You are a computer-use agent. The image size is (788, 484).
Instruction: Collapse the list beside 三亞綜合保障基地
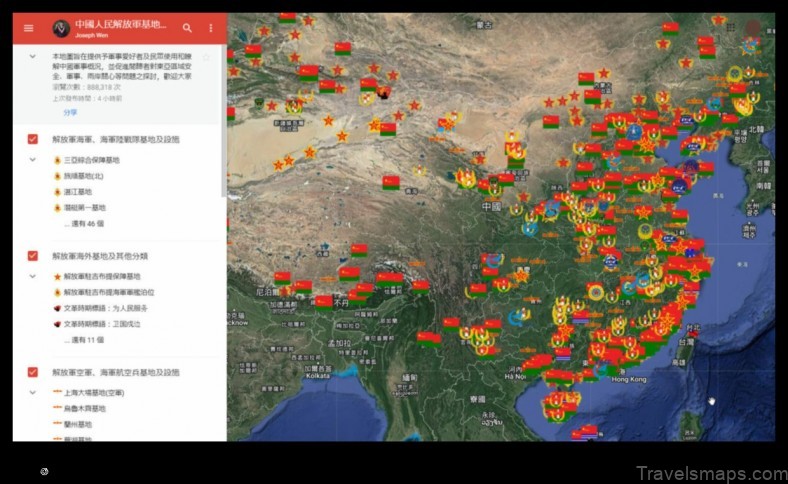(33, 159)
